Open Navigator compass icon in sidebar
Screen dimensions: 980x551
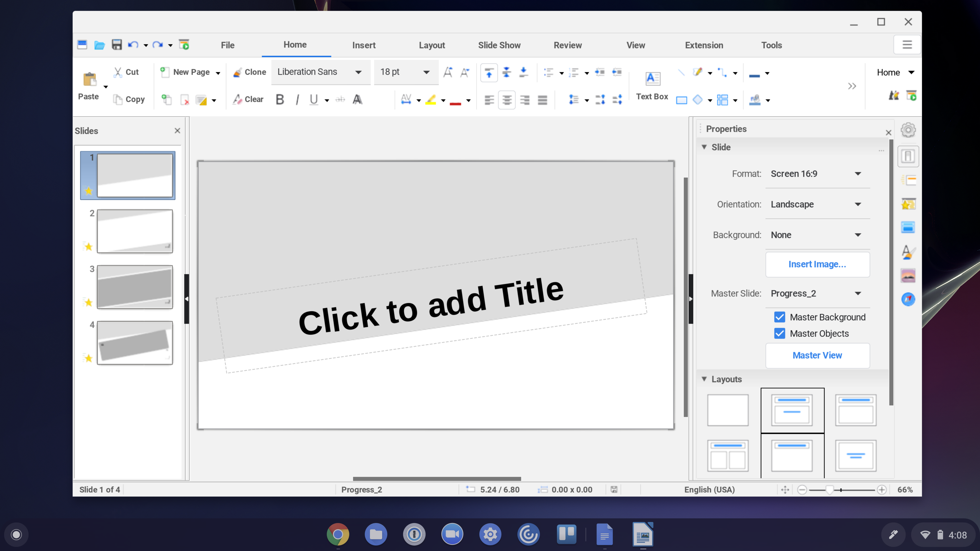click(x=908, y=299)
